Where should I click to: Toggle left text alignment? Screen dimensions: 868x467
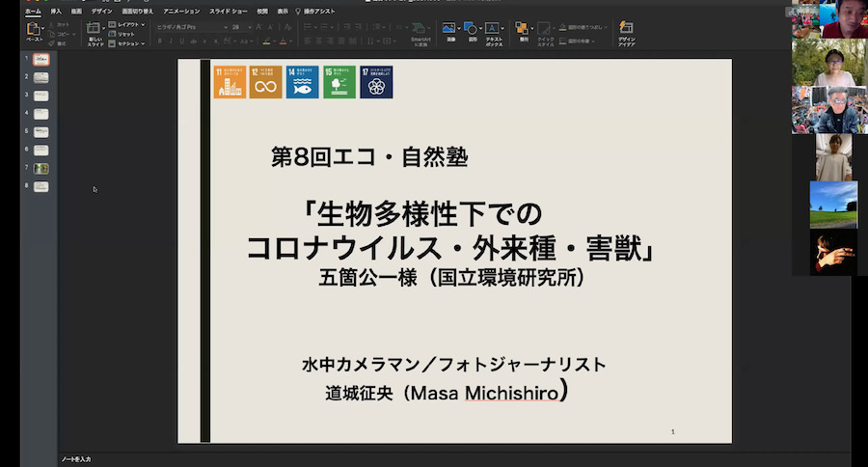(x=308, y=41)
